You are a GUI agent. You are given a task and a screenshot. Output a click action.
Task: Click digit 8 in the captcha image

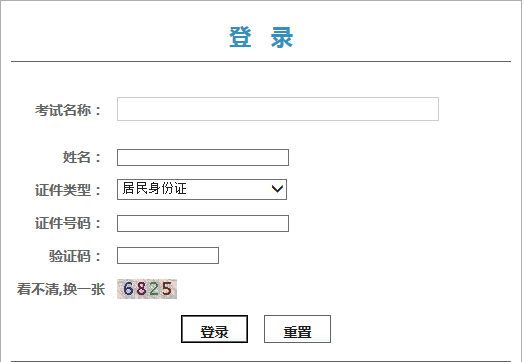tap(141, 289)
